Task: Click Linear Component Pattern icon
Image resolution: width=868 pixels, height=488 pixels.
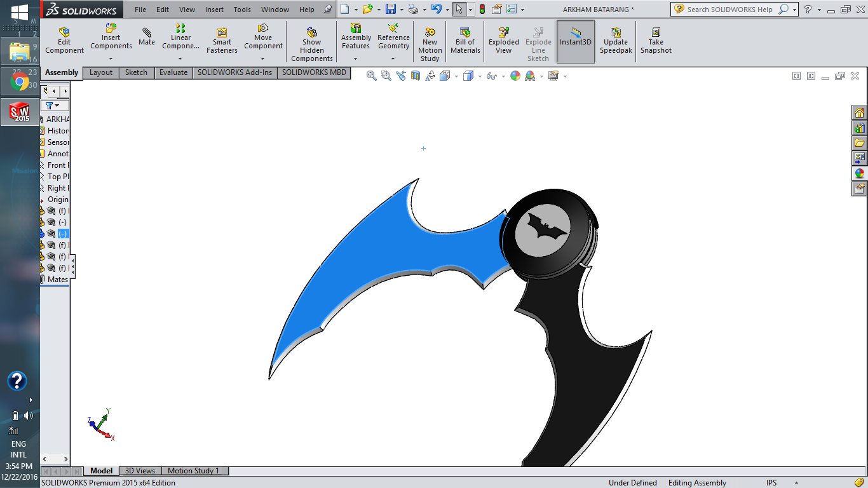Action: (180, 29)
